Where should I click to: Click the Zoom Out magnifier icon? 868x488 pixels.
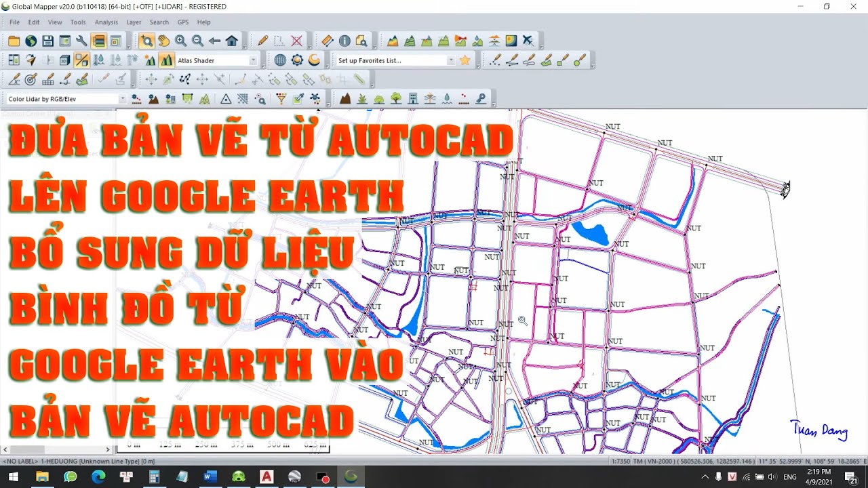(x=197, y=41)
